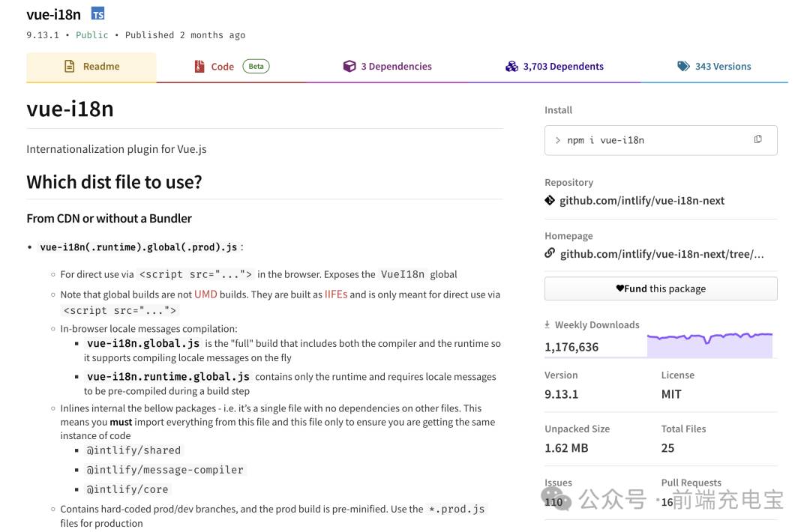
Task: Click the Dependents cubes icon
Action: pyautogui.click(x=511, y=66)
